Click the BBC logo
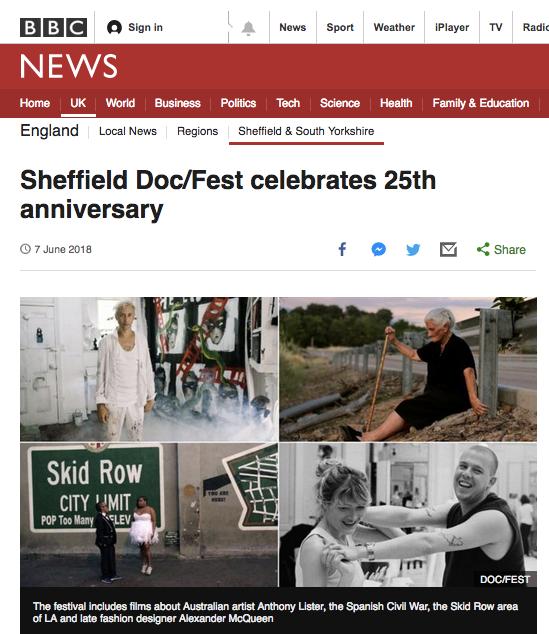This screenshot has width=549, height=634. pos(53,27)
